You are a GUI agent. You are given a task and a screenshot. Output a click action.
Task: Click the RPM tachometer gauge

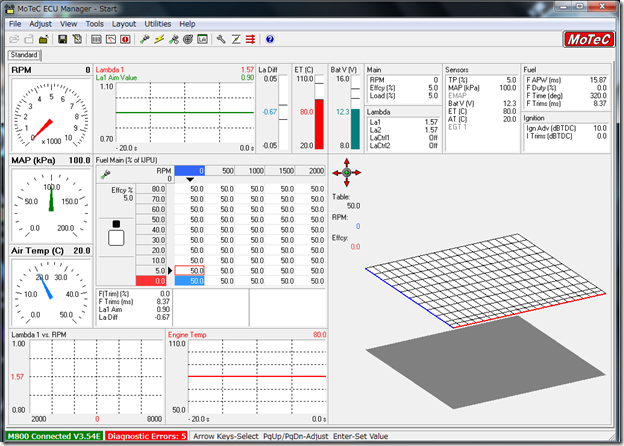pyautogui.click(x=51, y=115)
